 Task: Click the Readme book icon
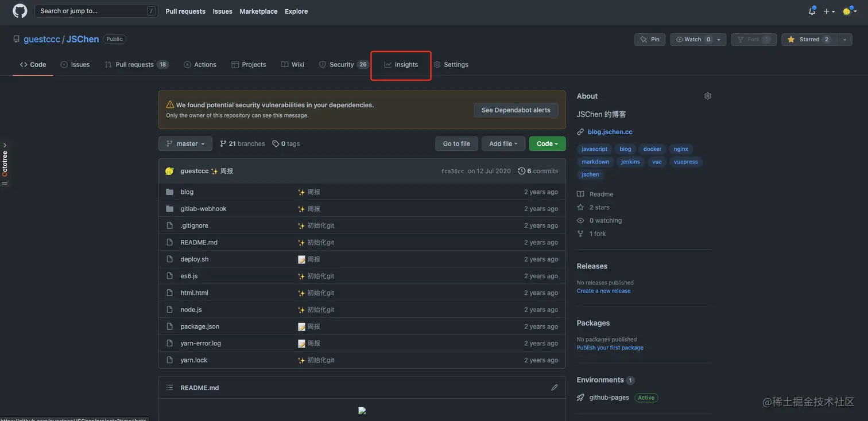click(x=580, y=194)
